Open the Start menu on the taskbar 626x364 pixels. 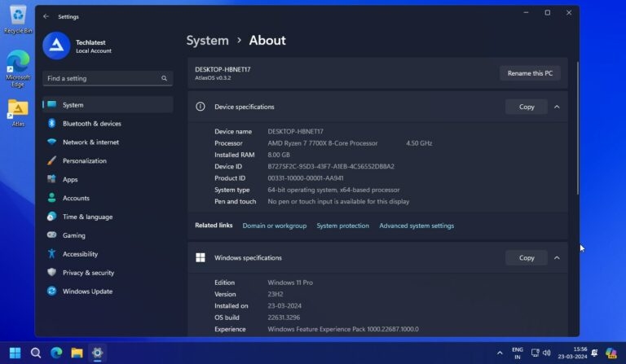tap(15, 353)
